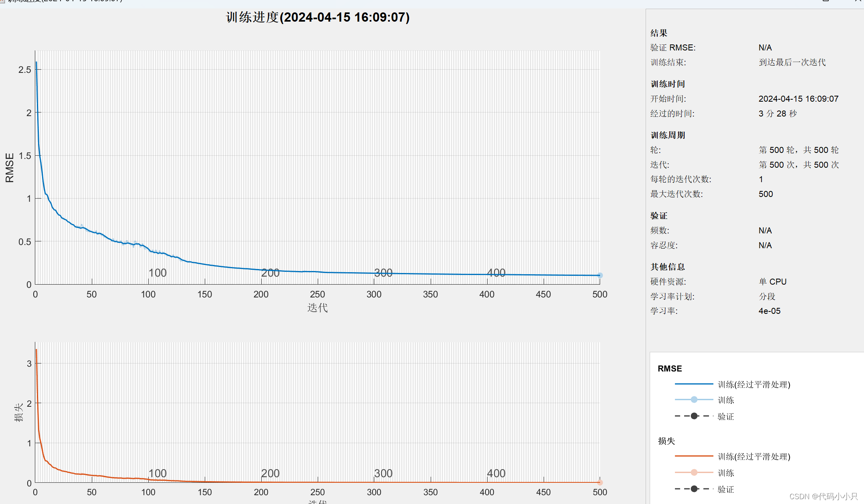
Task: Click the 验证 RMSE result label
Action: [x=673, y=48]
